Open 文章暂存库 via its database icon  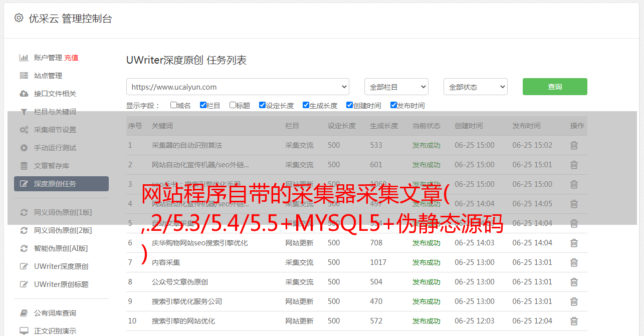pyautogui.click(x=24, y=166)
